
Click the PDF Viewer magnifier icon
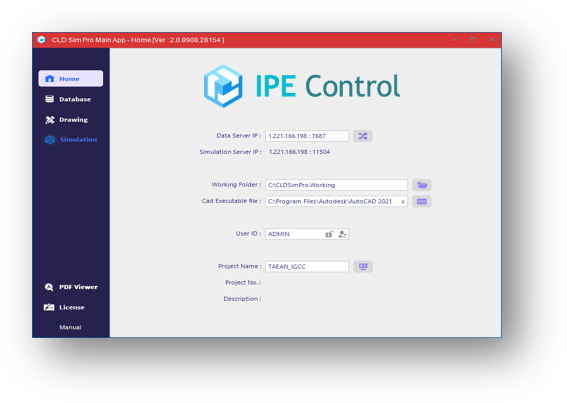49,287
